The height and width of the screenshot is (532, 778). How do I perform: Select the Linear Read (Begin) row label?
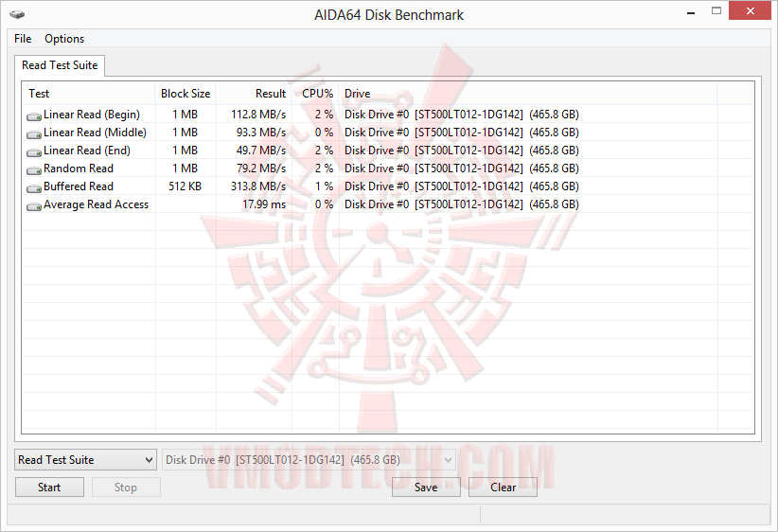point(92,115)
